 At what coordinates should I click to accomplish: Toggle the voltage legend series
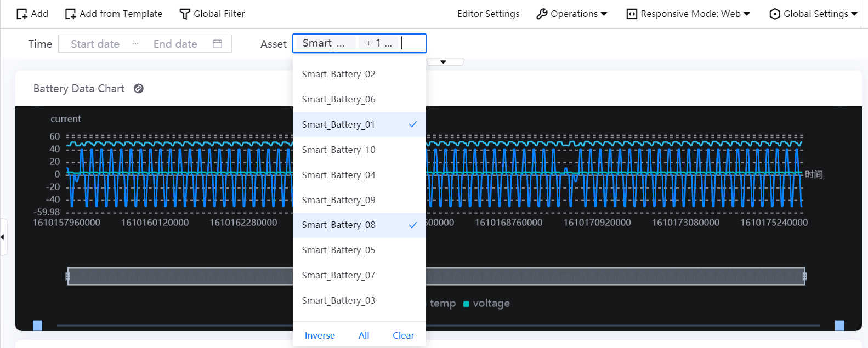pos(486,304)
